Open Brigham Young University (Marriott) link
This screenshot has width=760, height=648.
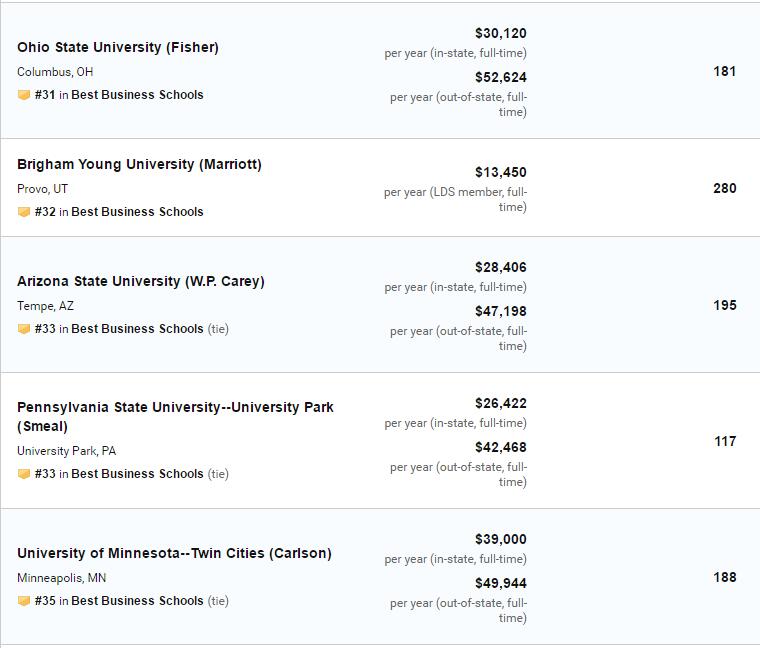point(139,164)
